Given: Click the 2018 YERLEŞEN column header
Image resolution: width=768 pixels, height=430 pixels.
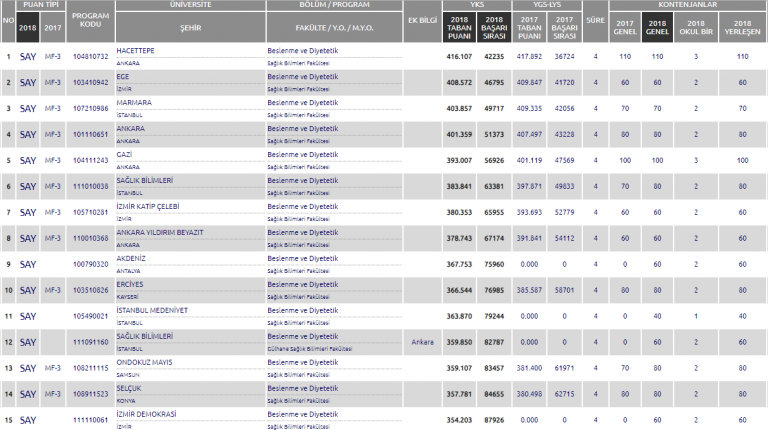Looking at the screenshot, I should (x=741, y=29).
